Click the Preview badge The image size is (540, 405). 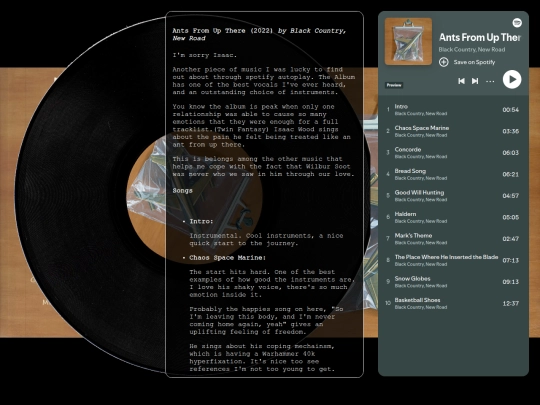(394, 85)
